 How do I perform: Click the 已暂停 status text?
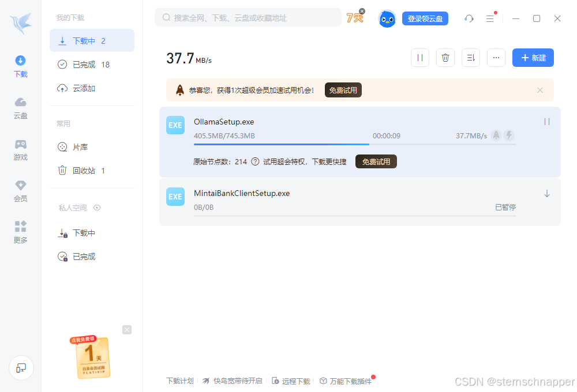505,208
